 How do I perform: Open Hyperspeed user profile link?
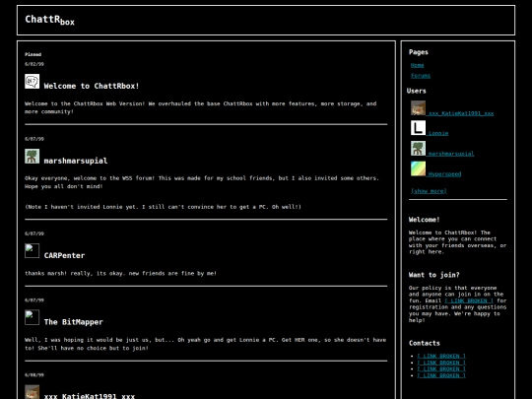coord(443,174)
